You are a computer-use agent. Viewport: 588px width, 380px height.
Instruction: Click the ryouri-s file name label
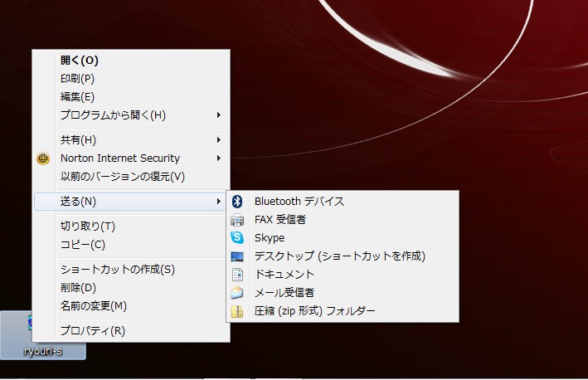point(43,351)
